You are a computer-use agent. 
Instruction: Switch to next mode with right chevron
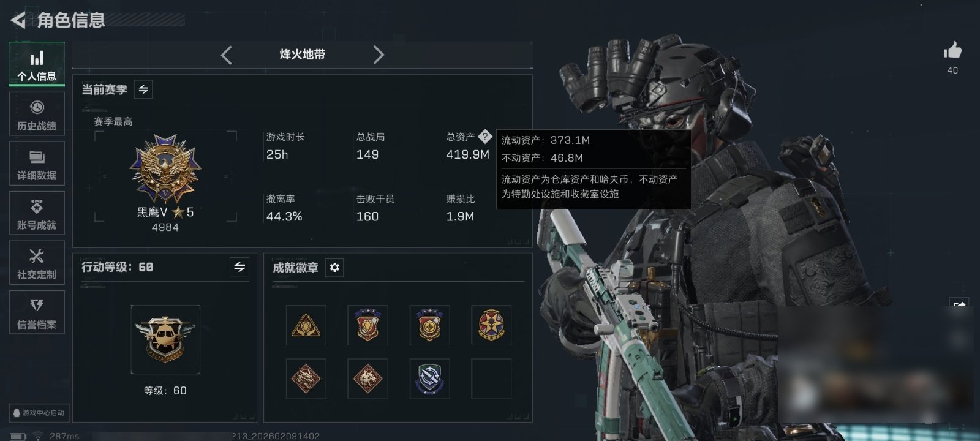pos(379,55)
